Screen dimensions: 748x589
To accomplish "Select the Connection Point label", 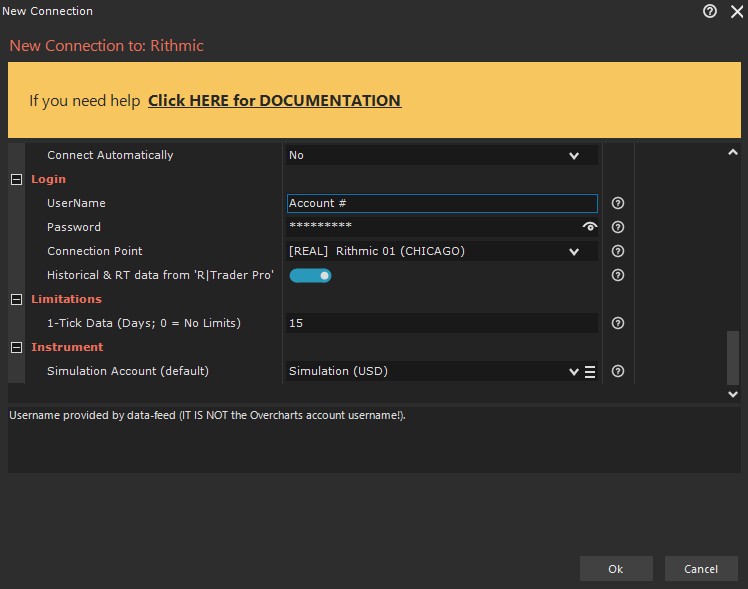I will coord(94,251).
